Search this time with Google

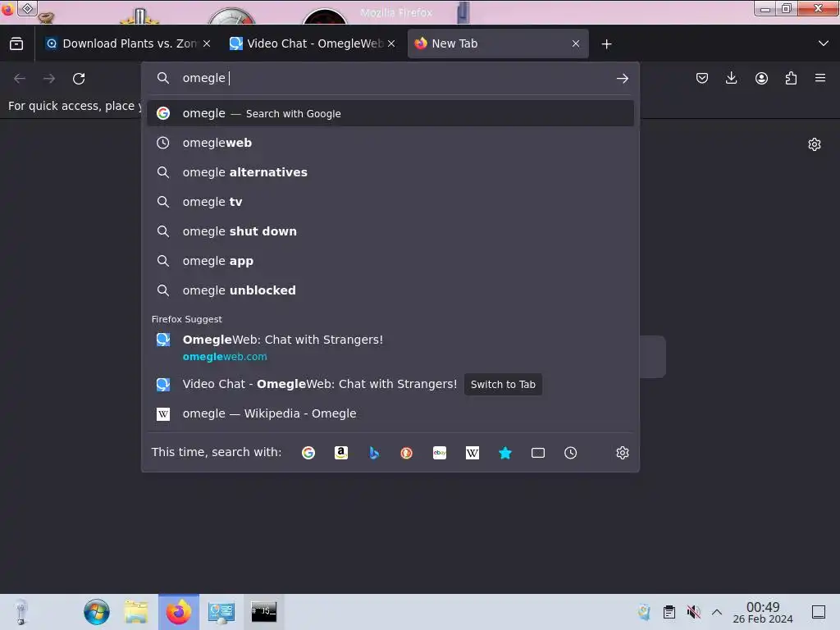tap(308, 453)
